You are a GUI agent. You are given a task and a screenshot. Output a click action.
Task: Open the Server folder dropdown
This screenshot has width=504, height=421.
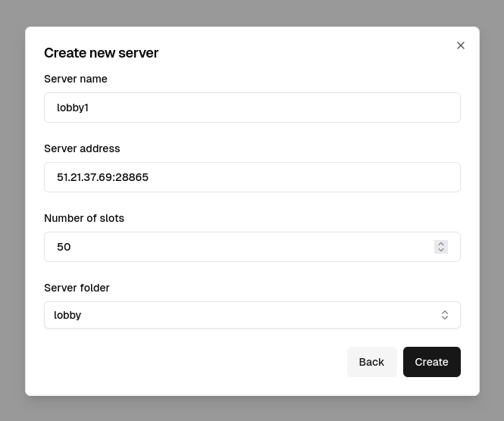click(x=252, y=315)
